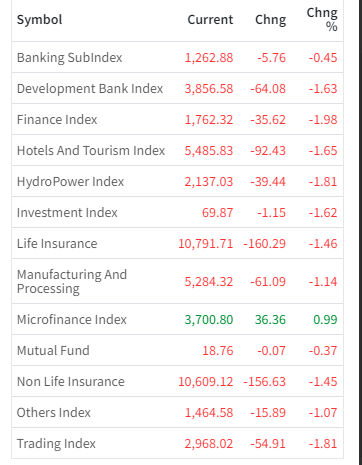This screenshot has height=465, width=362.
Task: Select Life Insurance value 10,791.71
Action: coord(205,243)
